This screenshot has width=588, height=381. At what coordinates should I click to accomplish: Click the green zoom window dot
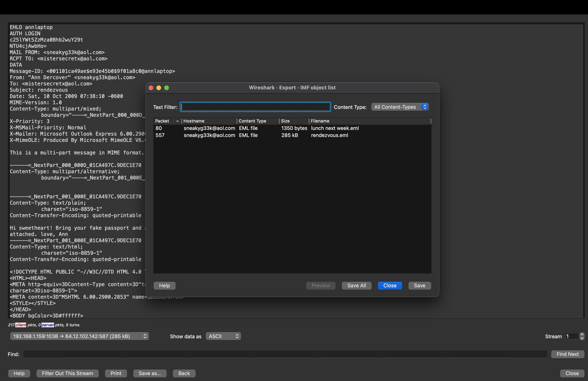point(167,88)
